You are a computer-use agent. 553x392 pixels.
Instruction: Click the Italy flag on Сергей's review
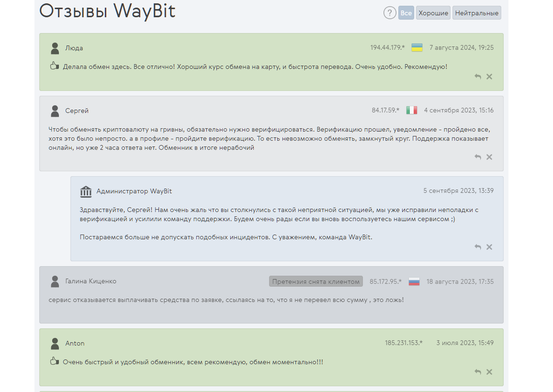click(412, 111)
